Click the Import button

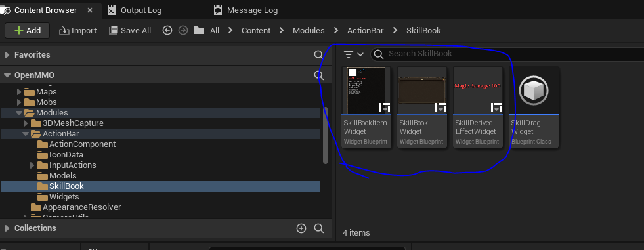point(77,30)
